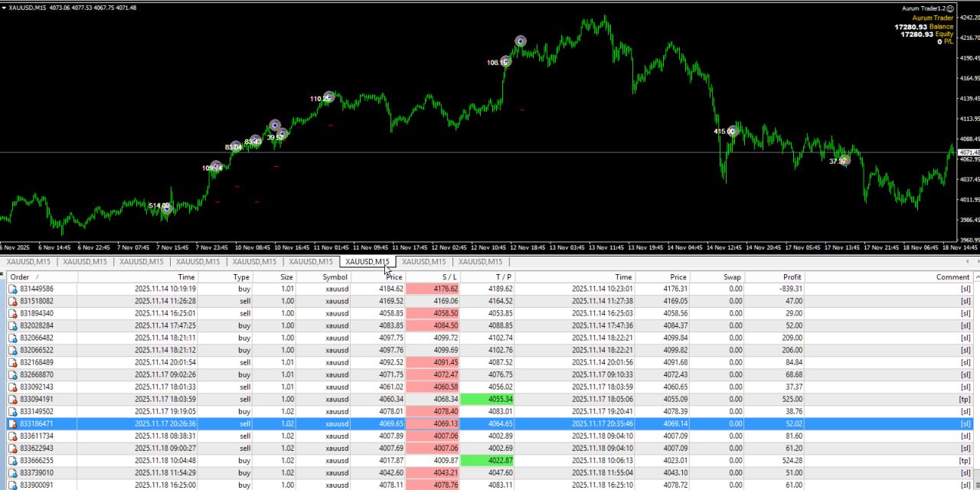The image size is (980, 490).
Task: Click the order icon for 833092143
Action: pos(12,387)
